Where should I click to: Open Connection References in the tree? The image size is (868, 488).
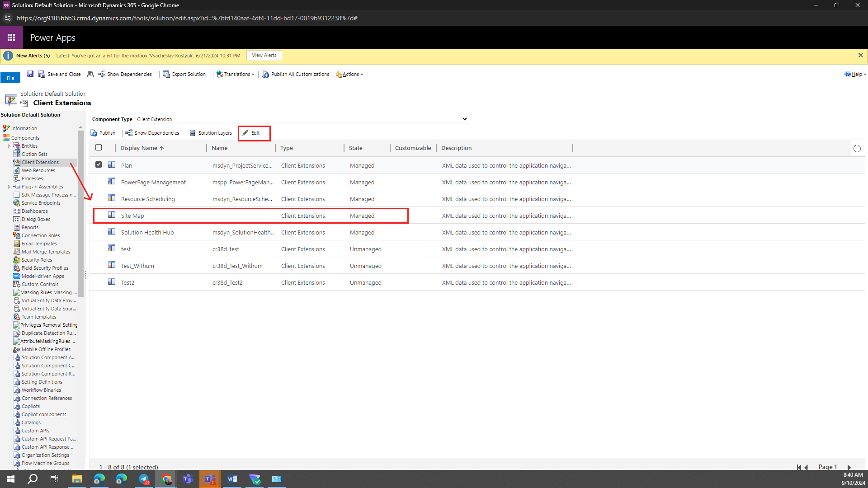(x=47, y=398)
